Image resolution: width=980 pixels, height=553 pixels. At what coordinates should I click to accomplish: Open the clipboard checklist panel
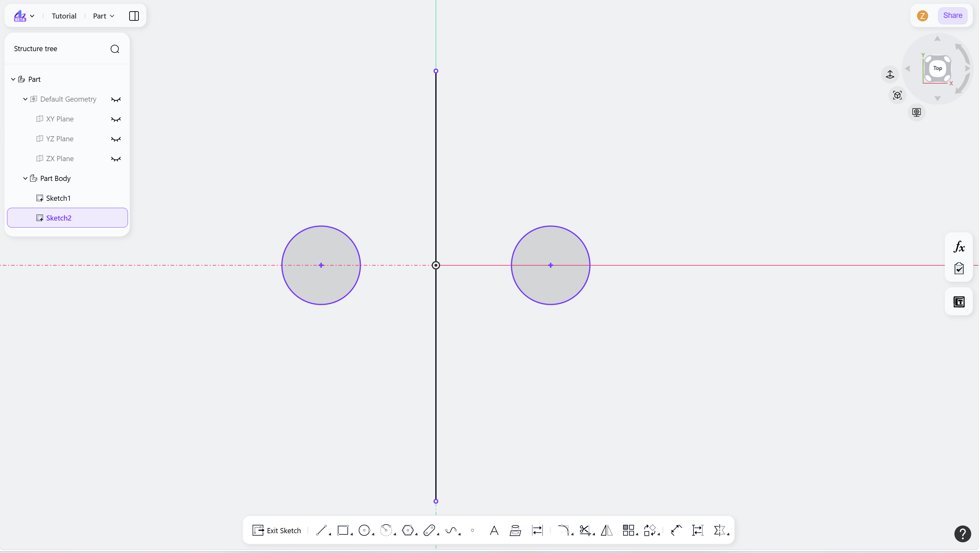point(959,268)
